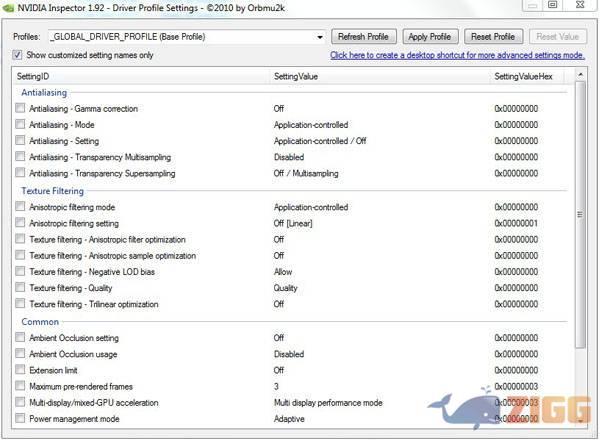600x440 pixels.
Task: Click the Refresh Profile button
Action: [364, 36]
